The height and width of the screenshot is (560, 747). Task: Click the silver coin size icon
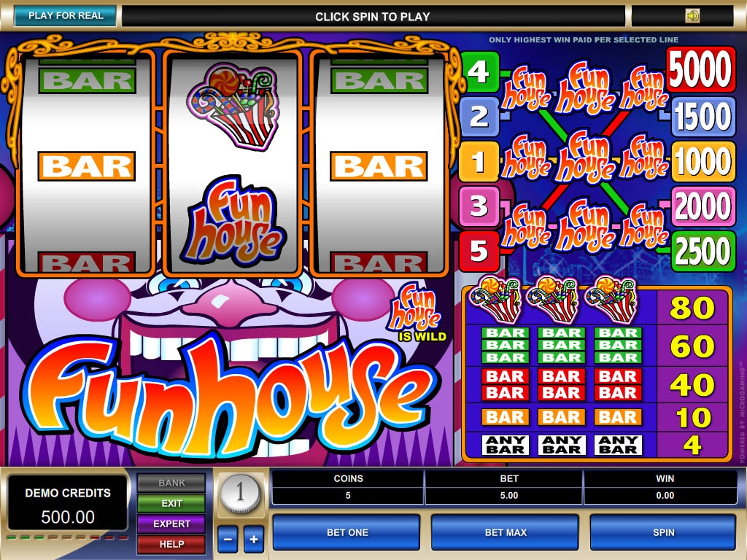[240, 492]
